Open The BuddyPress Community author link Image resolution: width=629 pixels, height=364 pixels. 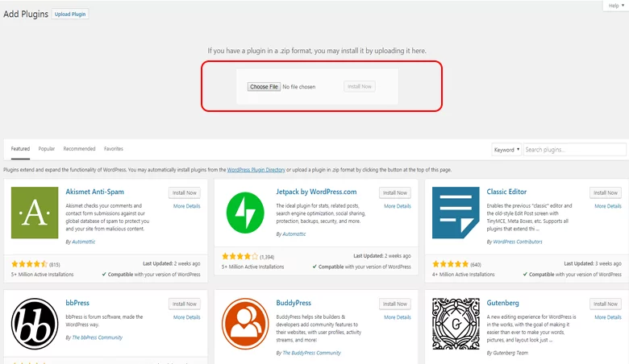[312, 353]
